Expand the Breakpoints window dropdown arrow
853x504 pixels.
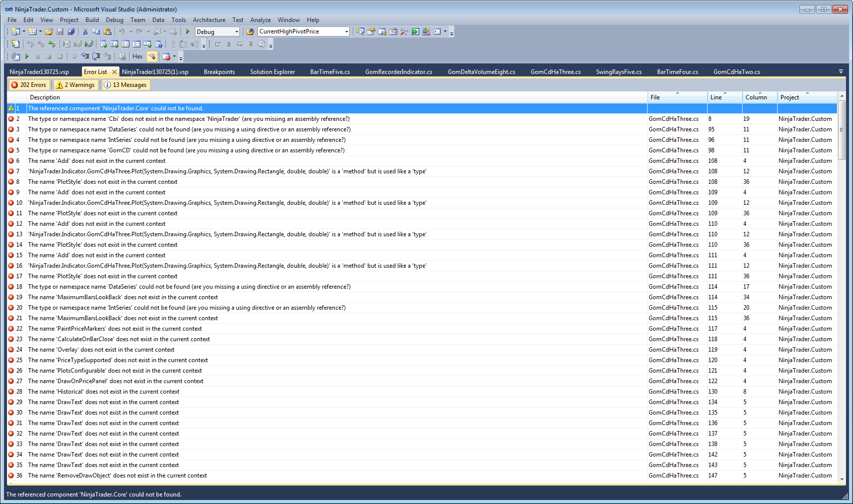click(x=174, y=56)
